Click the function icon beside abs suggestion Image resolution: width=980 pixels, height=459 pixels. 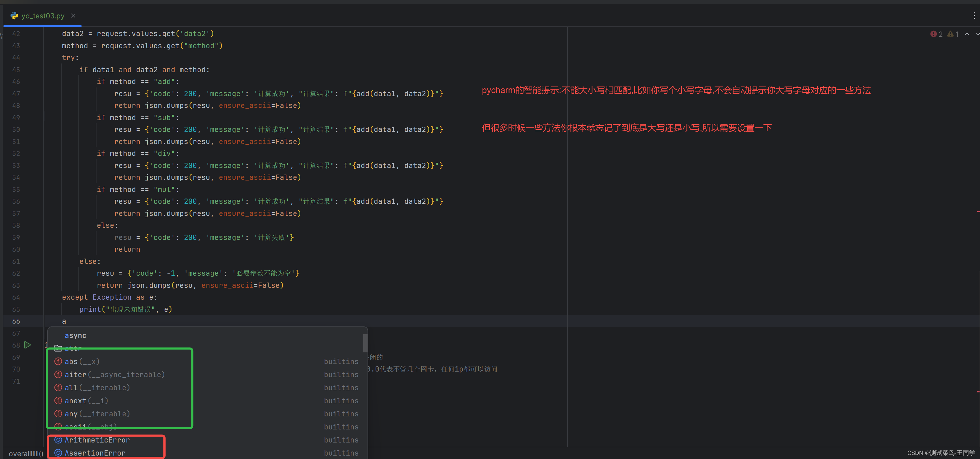58,361
